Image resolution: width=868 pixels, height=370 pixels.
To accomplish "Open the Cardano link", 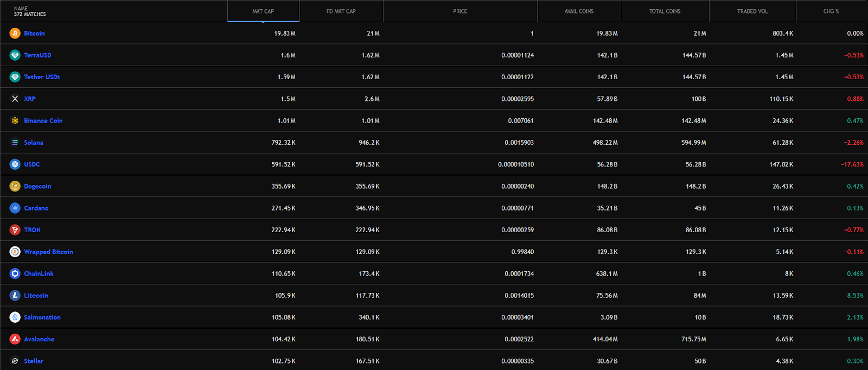I will (36, 208).
